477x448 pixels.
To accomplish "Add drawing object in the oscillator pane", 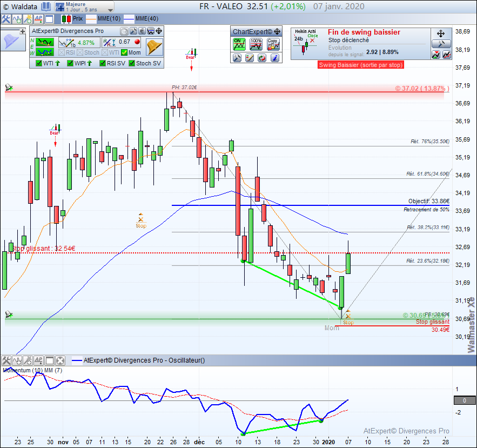I will [x=28, y=360].
